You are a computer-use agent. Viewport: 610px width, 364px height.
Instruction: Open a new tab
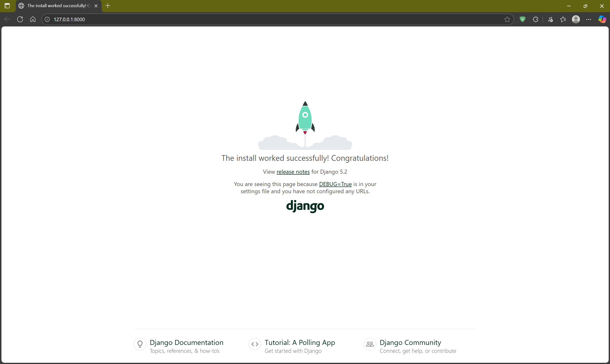pos(108,6)
